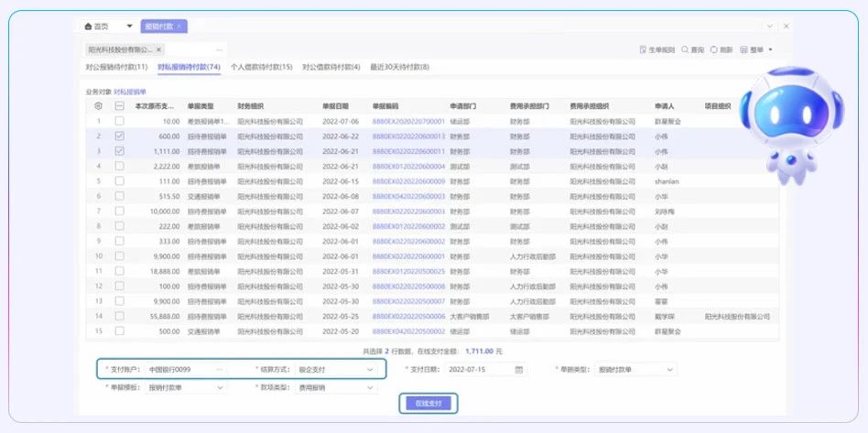Image resolution: width=868 pixels, height=433 pixels.
Task: Open the calendar icon in 支付日期
Action: click(x=519, y=370)
